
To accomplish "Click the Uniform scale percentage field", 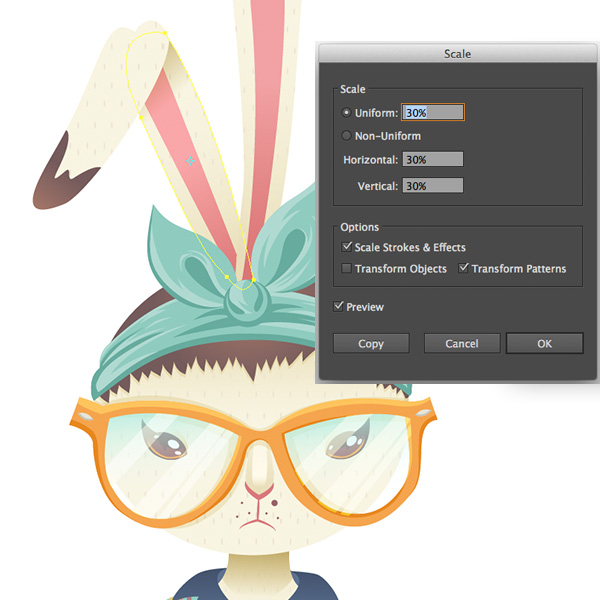I will click(x=433, y=112).
